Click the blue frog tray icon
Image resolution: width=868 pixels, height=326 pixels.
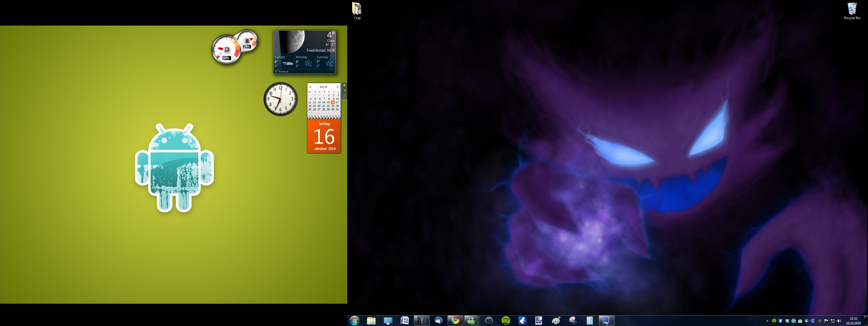click(x=781, y=321)
